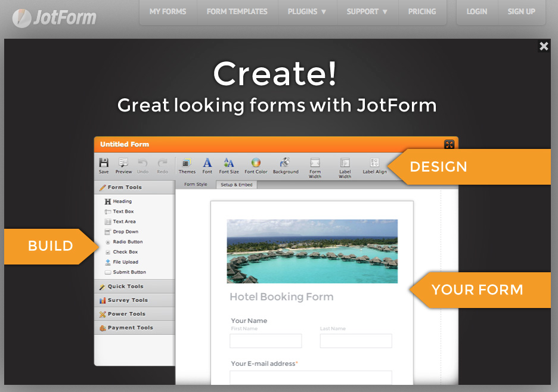The image size is (558, 392).
Task: Open the PLUGINS dropdown menu
Action: [x=307, y=12]
